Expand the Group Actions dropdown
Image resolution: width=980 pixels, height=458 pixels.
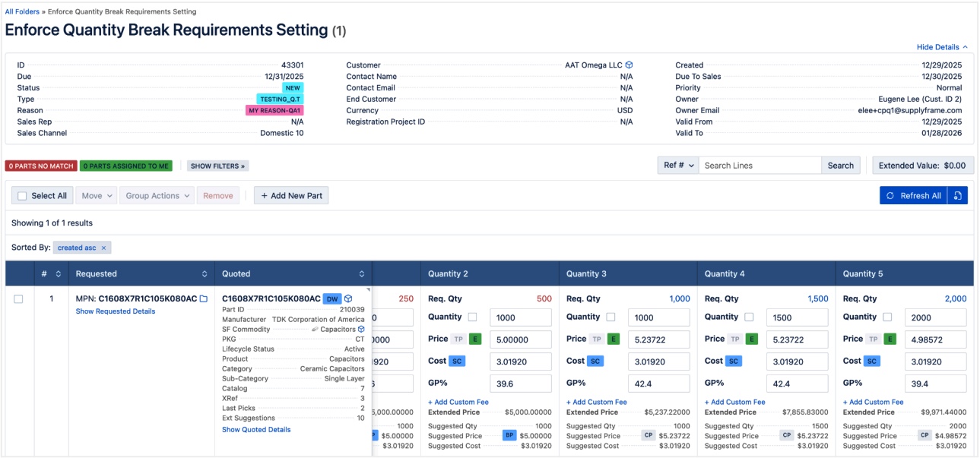158,196
